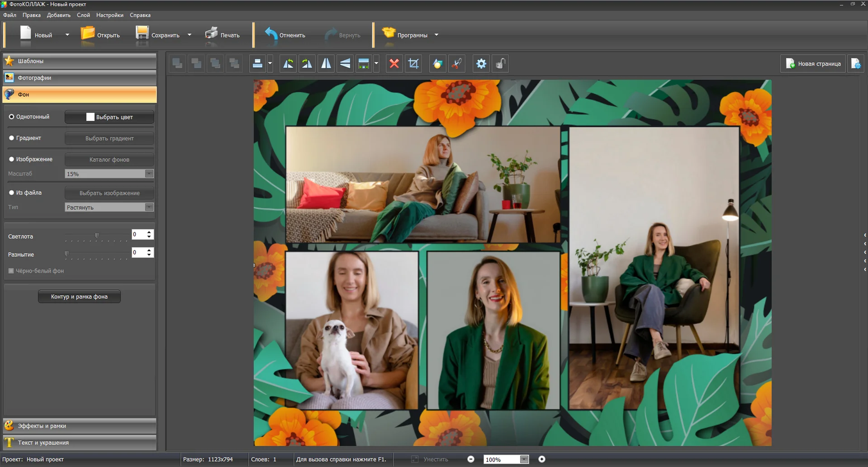Select the Однотонный radio button
868x467 pixels.
(x=12, y=117)
